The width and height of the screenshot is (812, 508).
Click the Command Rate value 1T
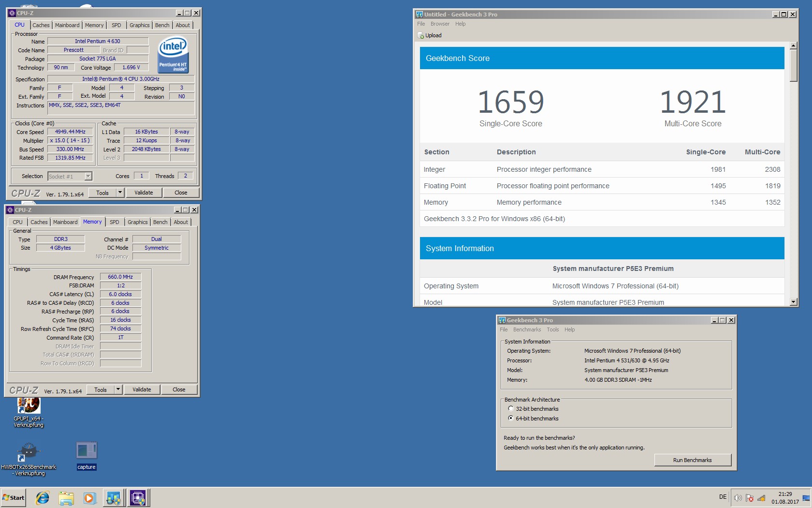point(120,337)
